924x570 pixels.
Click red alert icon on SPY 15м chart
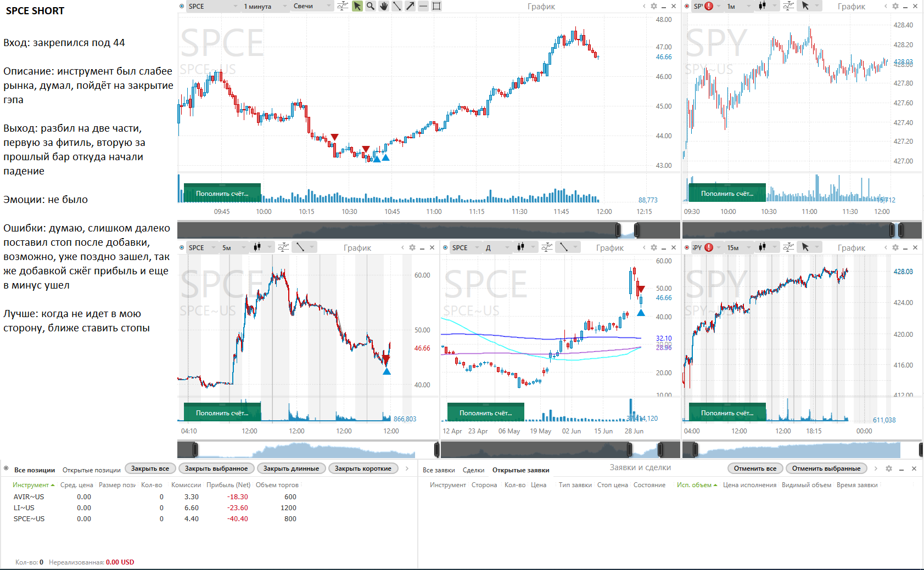click(x=709, y=247)
